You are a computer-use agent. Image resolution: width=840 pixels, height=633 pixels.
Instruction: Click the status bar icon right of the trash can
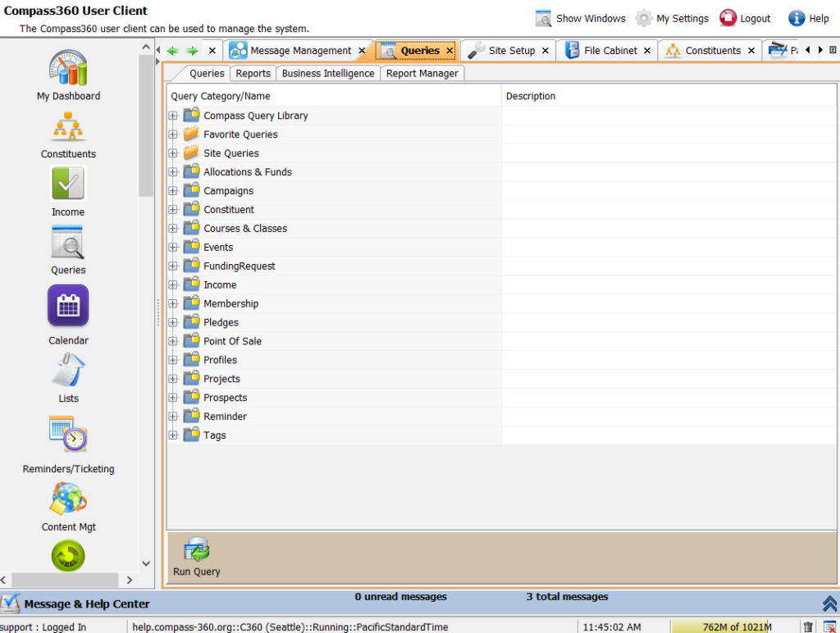829,626
